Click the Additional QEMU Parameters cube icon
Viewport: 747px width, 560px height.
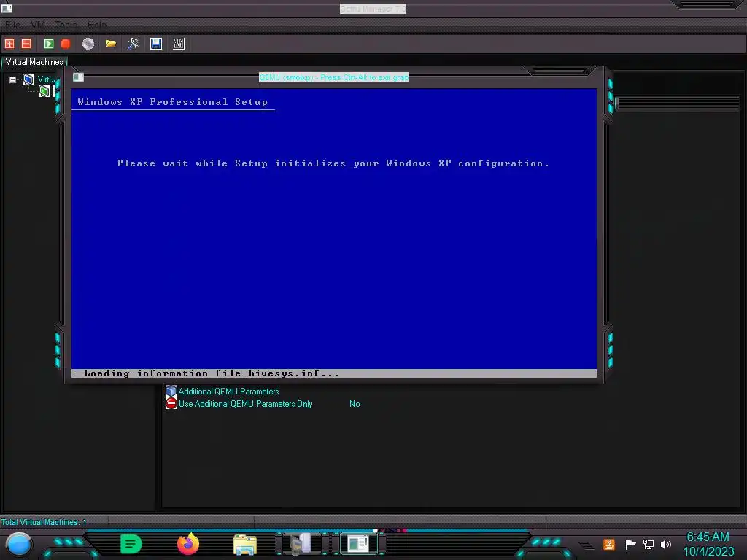coord(171,391)
